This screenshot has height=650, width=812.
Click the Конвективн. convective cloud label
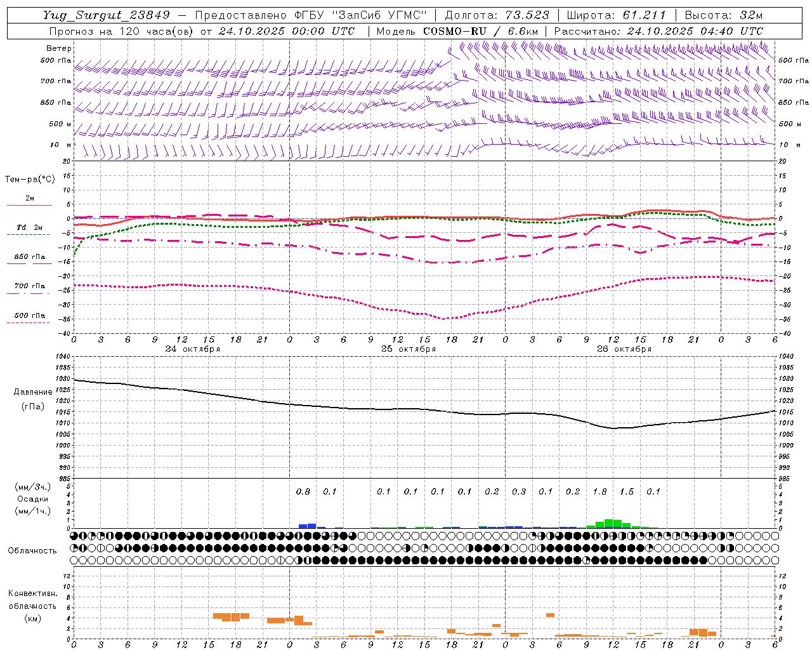(x=32, y=594)
